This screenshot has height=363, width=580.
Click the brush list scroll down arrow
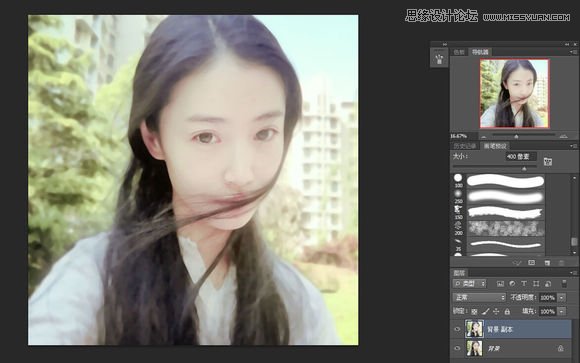[574, 253]
